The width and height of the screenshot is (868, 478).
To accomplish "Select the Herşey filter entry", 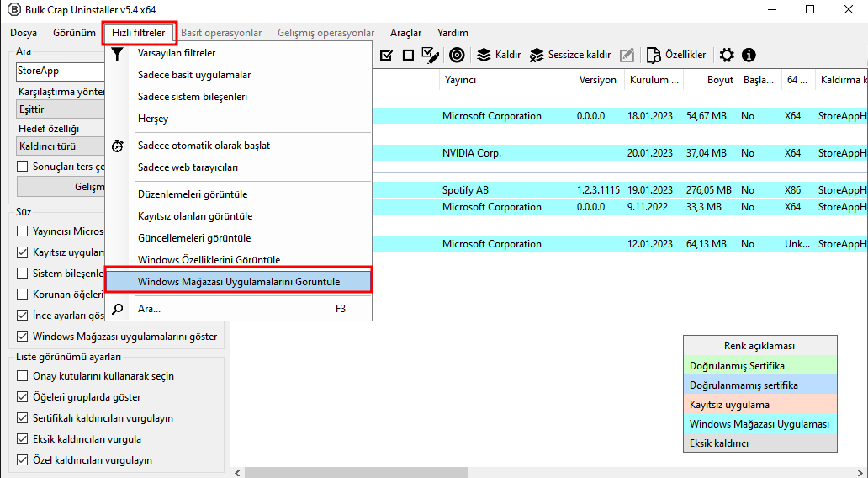I will pyautogui.click(x=238, y=119).
